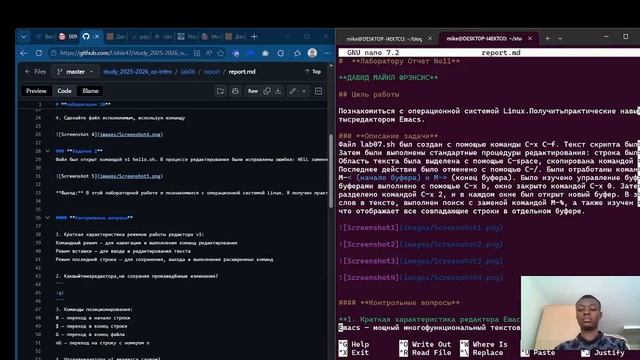Screen dimensions: 640x360
Task: Click the webcam video thumbnail overlay
Action: point(580,313)
